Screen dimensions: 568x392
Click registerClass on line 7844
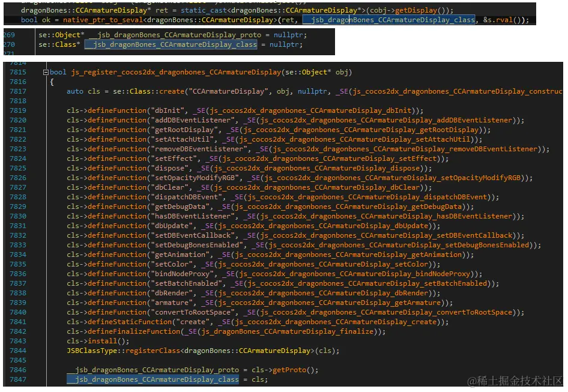click(x=153, y=351)
